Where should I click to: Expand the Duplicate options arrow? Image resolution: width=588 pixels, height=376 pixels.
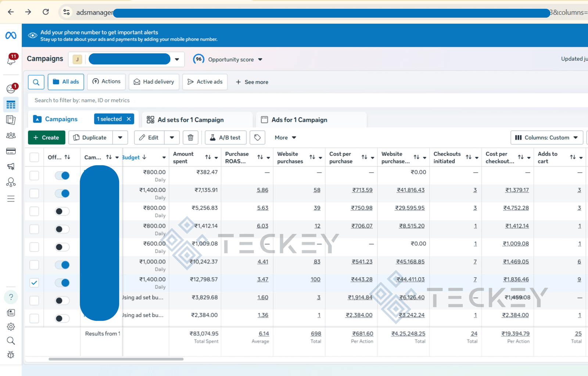(120, 138)
